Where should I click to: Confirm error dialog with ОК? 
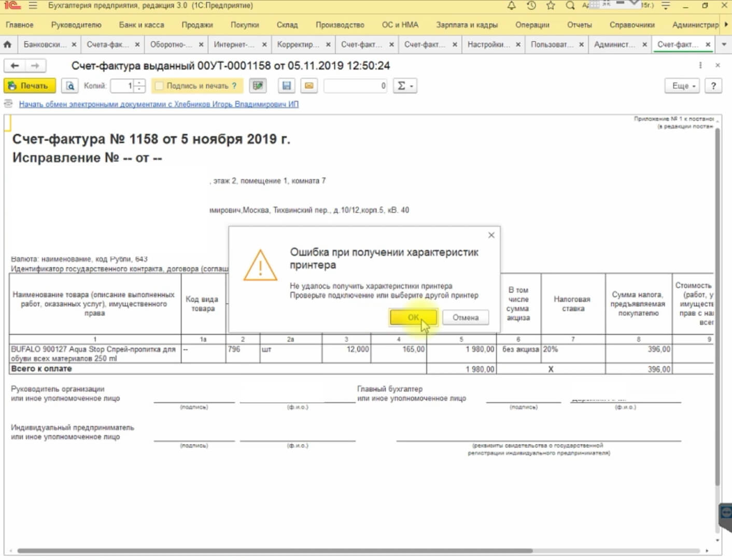click(x=413, y=317)
